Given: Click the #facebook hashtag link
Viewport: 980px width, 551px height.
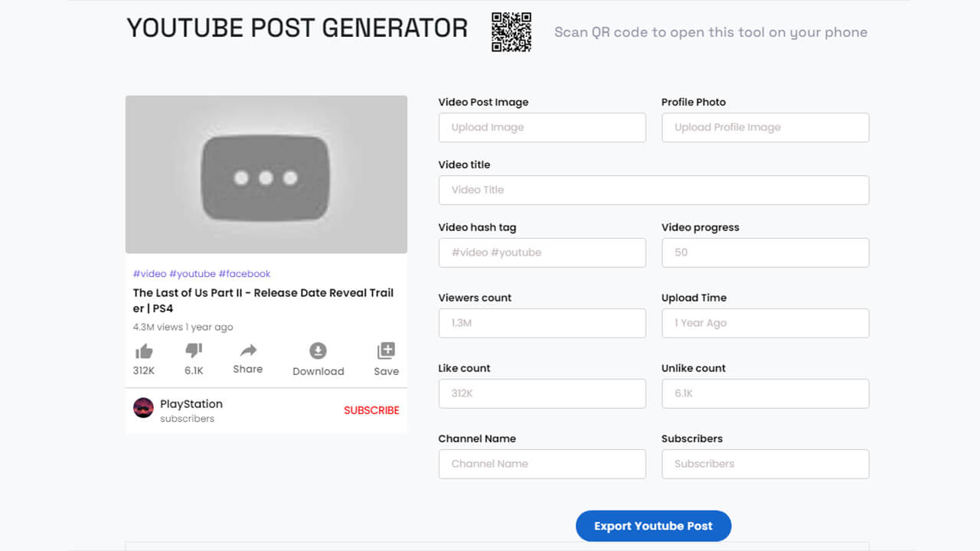Looking at the screenshot, I should tap(244, 273).
